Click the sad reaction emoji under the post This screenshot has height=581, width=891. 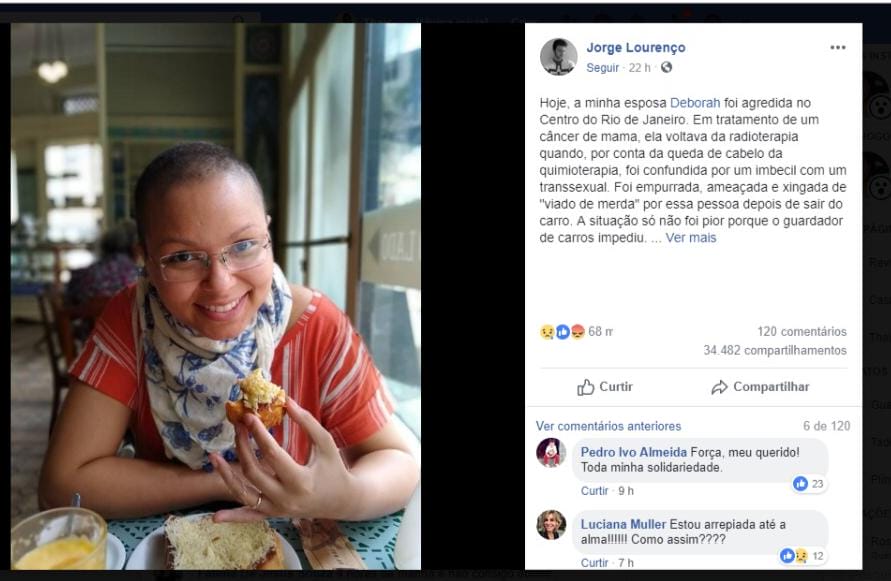tap(547, 332)
